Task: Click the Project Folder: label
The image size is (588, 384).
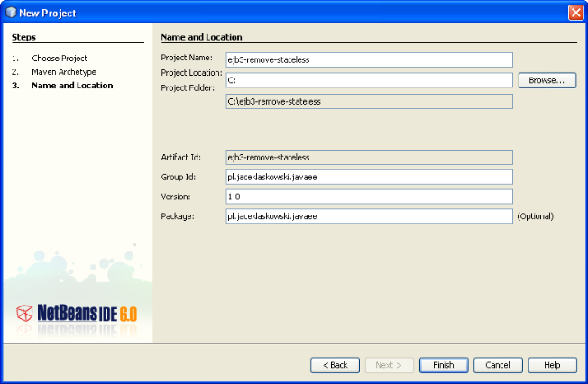Action: 188,87
